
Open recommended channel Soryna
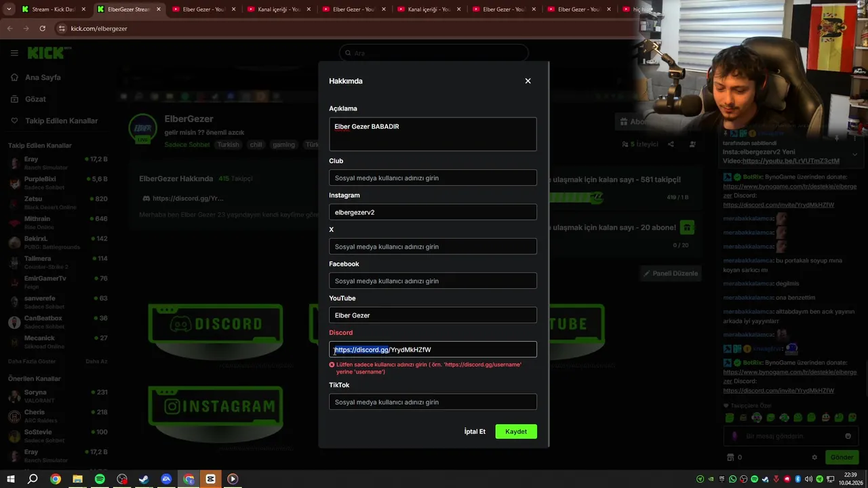click(58, 396)
